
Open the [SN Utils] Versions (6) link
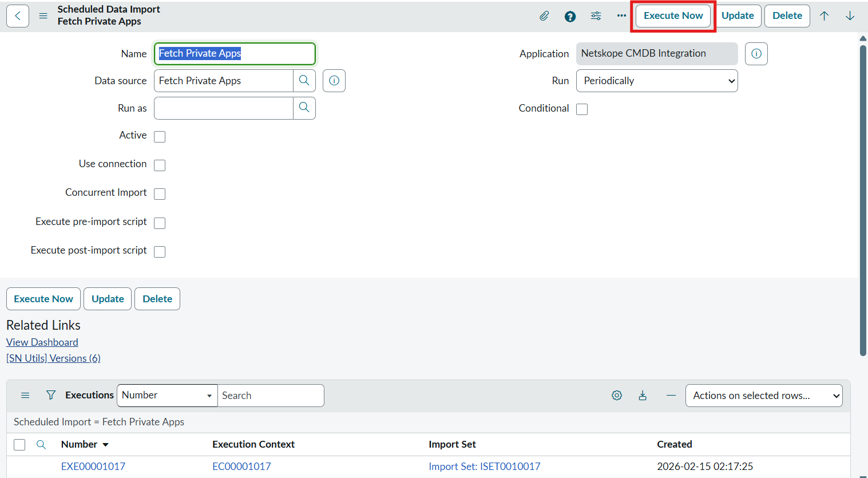tap(53, 358)
